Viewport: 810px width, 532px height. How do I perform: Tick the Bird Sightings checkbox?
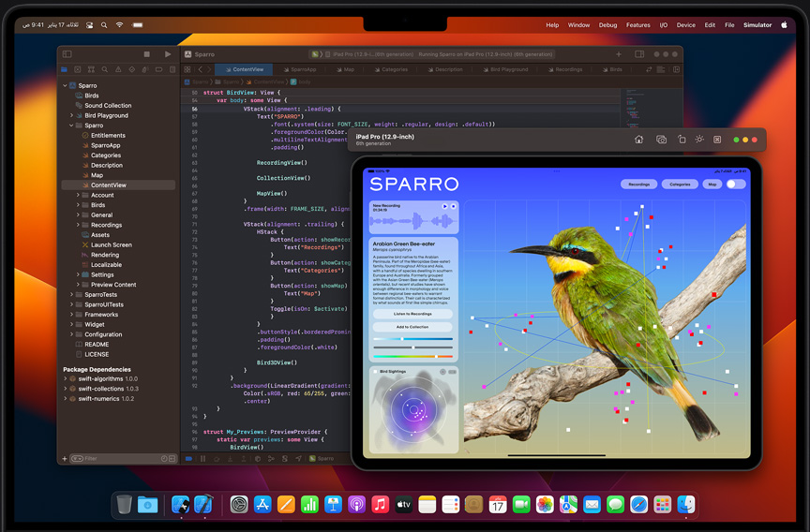click(x=376, y=372)
